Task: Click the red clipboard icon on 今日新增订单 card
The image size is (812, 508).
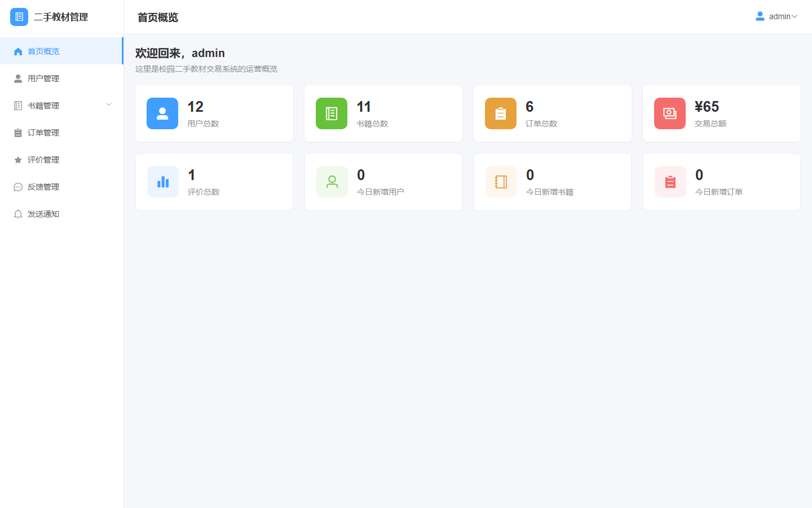Action: 670,182
